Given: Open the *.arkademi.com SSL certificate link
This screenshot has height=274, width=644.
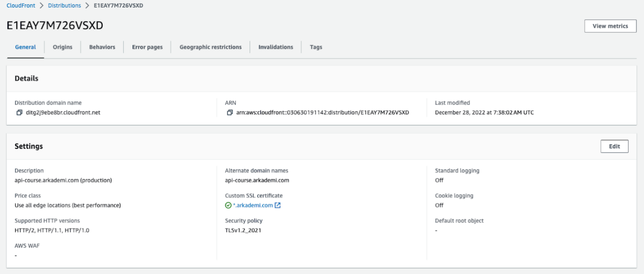Looking at the screenshot, I should click(x=253, y=205).
